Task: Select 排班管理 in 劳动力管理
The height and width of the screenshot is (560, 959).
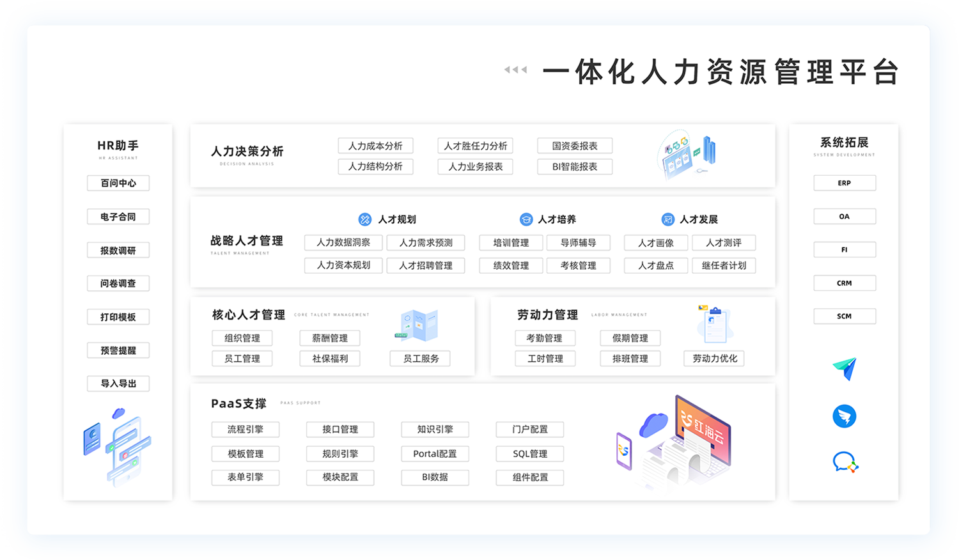Action: coord(630,359)
